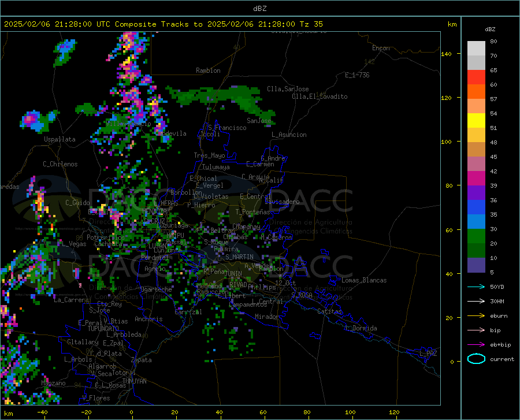Click the eburn yellow arrow legend icon
Image resolution: width=520 pixels, height=420 pixels.
pyautogui.click(x=476, y=316)
